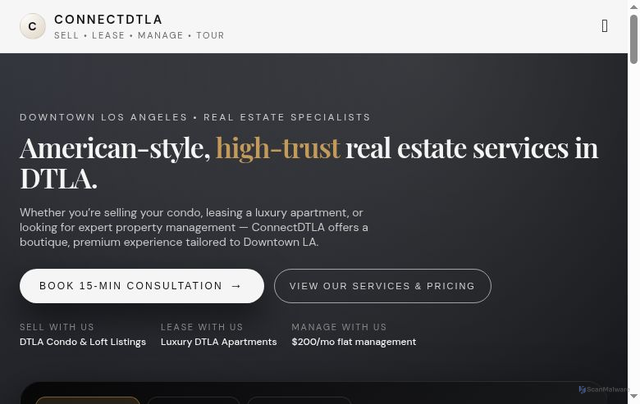Click the vertical scrollbar thumb
Screen dimensions: 640x404
633,40
